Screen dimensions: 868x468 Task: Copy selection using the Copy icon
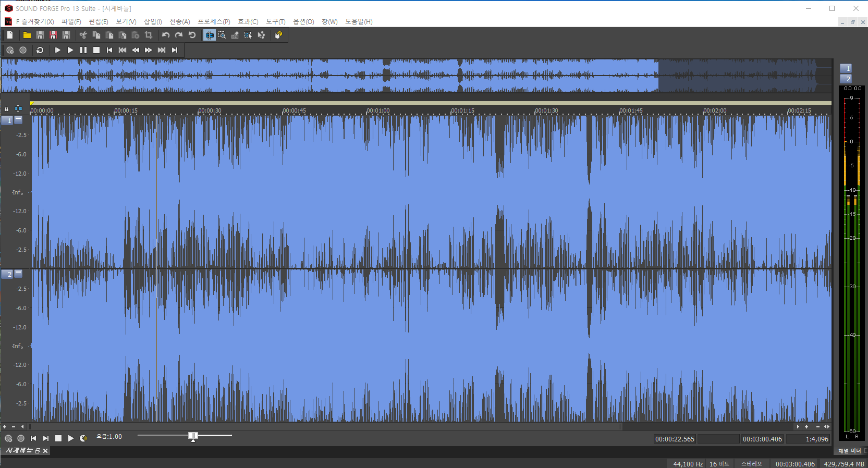96,35
